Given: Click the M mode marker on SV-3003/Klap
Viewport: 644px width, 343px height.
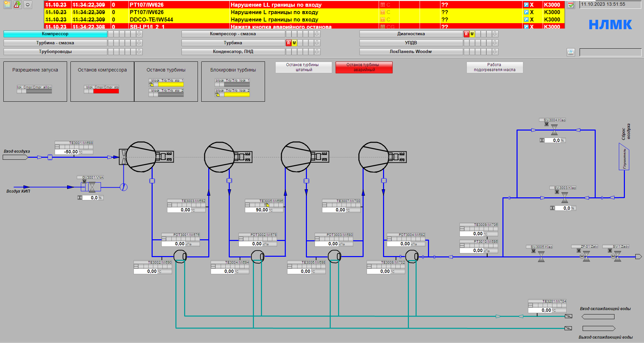Looking at the screenshot, I should tap(557, 192).
